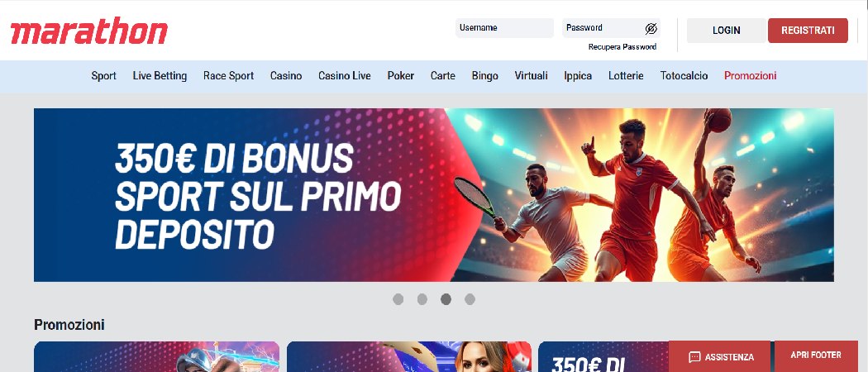Viewport: 868px width, 372px height.
Task: Open the 350€ bonus sport banner
Action: 434,195
